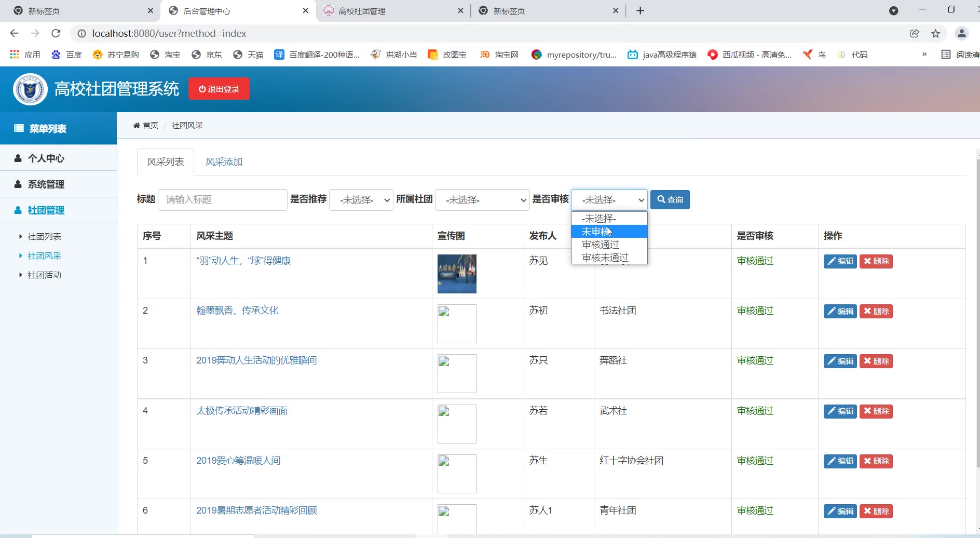Select 审核通过 option in dropdown
The width and height of the screenshot is (980, 538).
pos(601,245)
